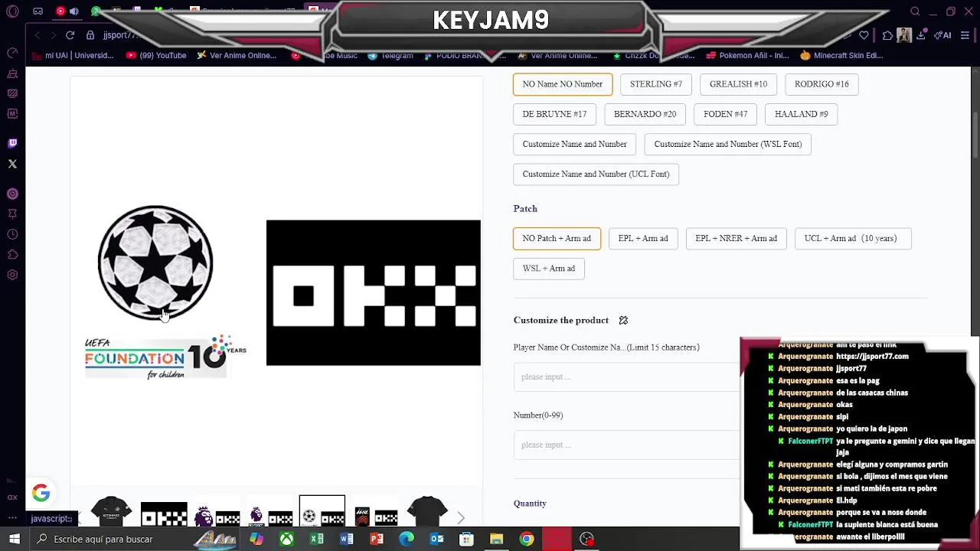Open the sidebar extensions cube icon

(12, 254)
